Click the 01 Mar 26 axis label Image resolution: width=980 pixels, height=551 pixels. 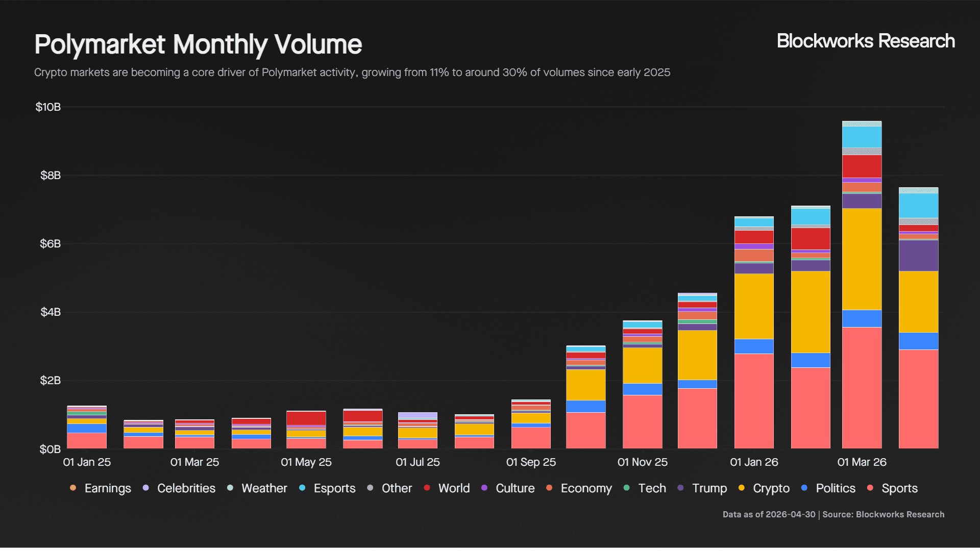(862, 462)
